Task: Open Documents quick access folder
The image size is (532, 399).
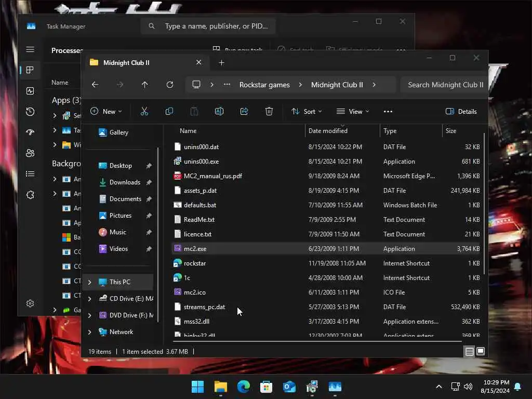Action: click(x=120, y=199)
